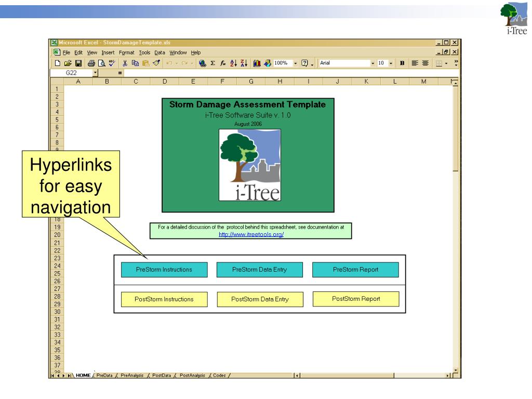The image size is (532, 399).
Task: Click the New workbook icon
Action: (58, 63)
